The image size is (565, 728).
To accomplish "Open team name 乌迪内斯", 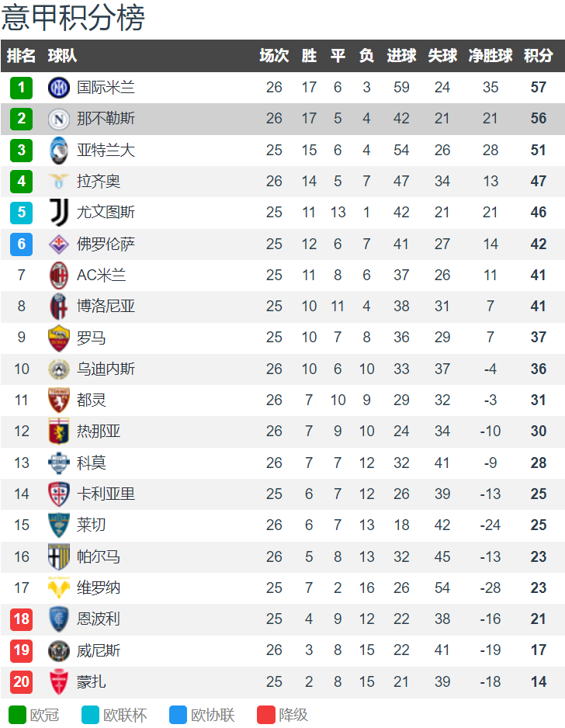I will point(106,369).
